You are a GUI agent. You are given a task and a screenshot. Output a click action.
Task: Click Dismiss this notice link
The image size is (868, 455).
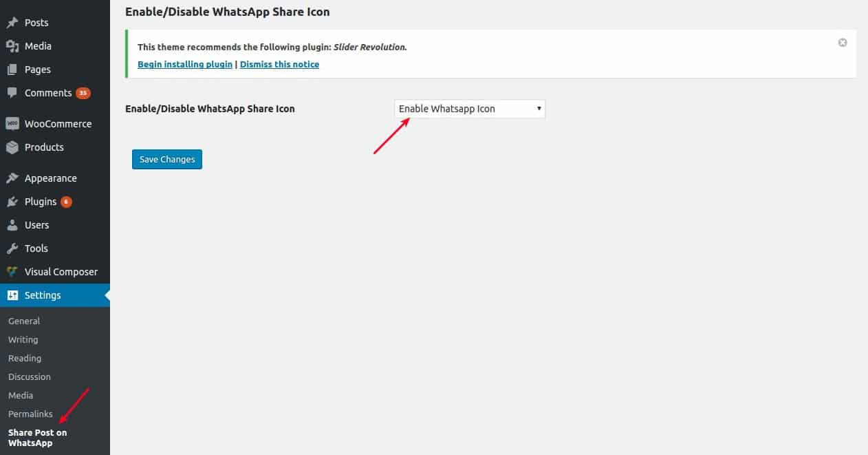tap(279, 64)
